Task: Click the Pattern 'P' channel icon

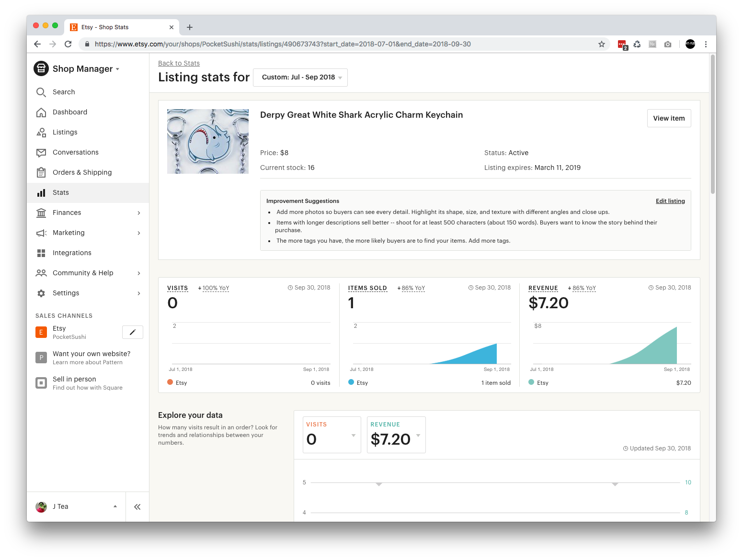Action: pyautogui.click(x=41, y=358)
